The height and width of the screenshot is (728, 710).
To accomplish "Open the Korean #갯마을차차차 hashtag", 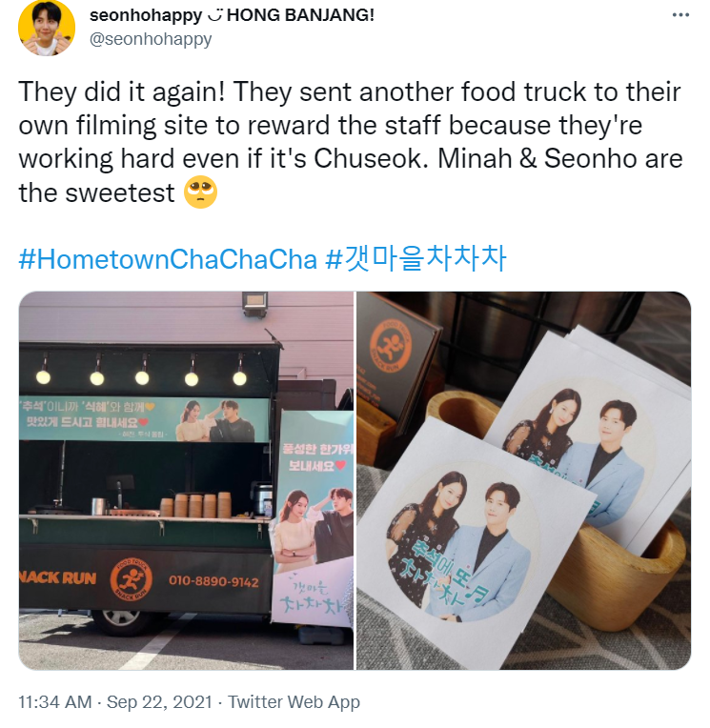I will coord(416,258).
